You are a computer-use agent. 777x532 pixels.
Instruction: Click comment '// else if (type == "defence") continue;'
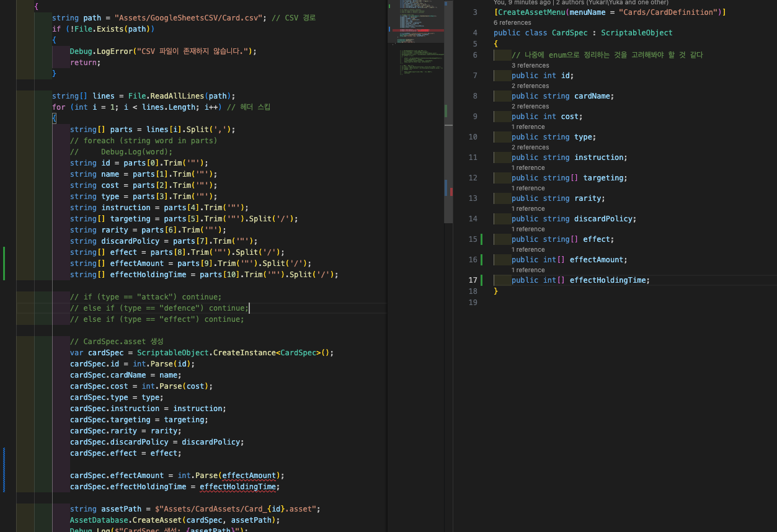[159, 308]
